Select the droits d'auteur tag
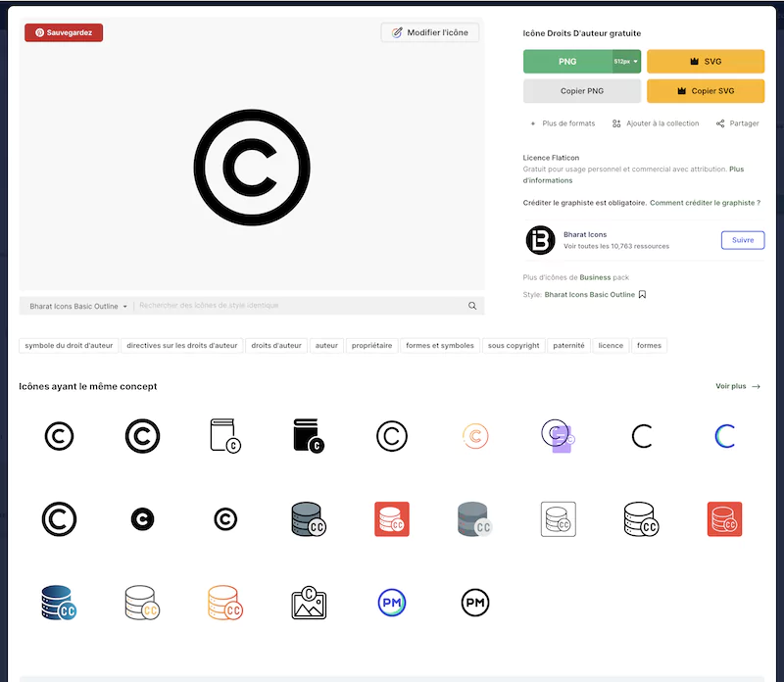Image resolution: width=784 pixels, height=682 pixels. pos(275,345)
